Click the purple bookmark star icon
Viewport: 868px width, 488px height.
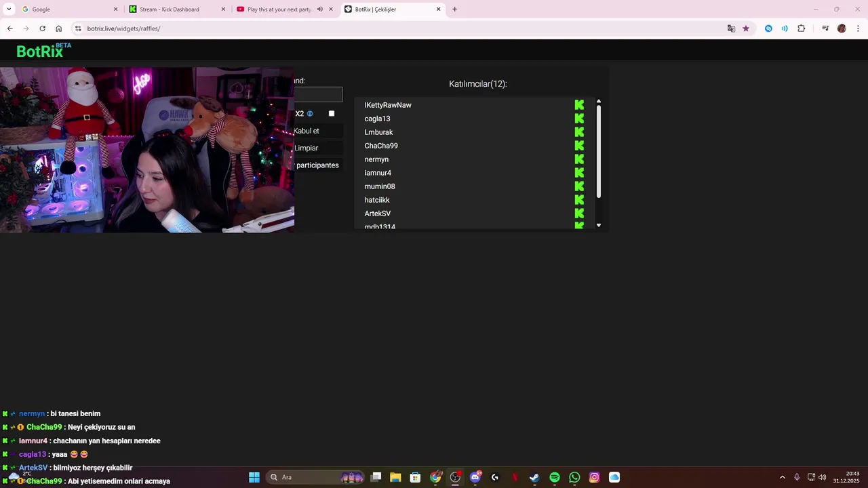point(746,28)
